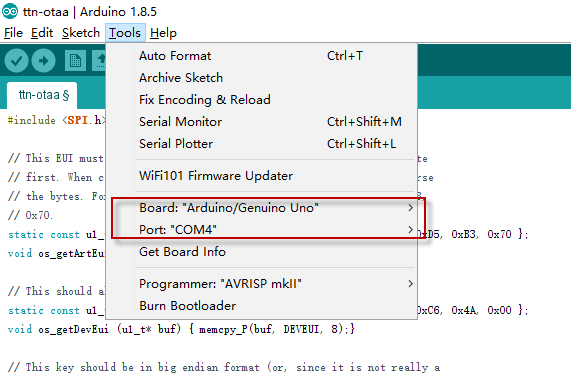Click the Open sketch up-arrow icon
Screen dimensions: 571x373
(99, 60)
